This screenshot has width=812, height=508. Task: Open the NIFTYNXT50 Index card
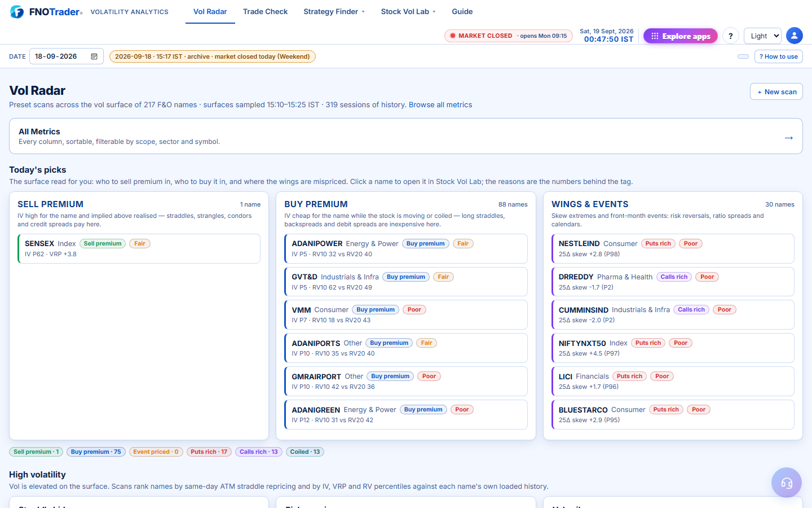(673, 348)
